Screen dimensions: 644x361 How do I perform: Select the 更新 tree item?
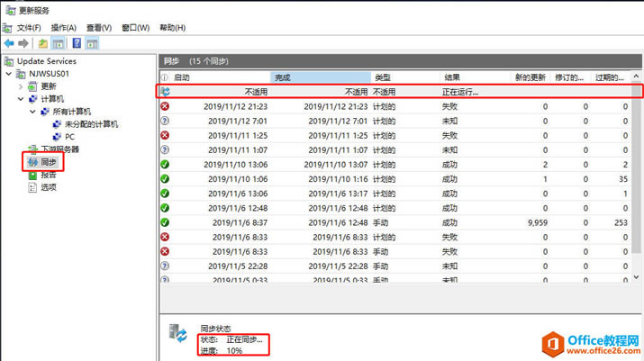49,86
